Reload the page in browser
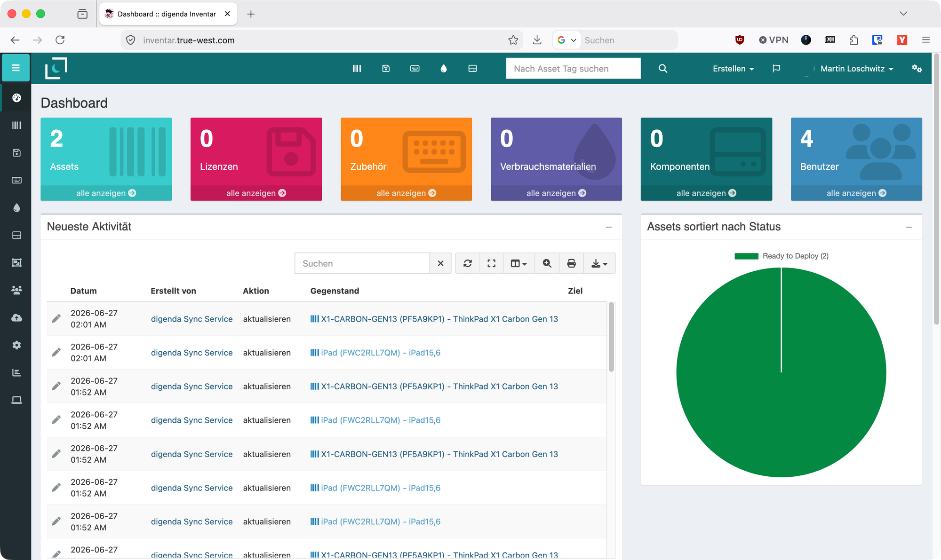Screen dimensions: 941x560 pyautogui.click(x=60, y=40)
